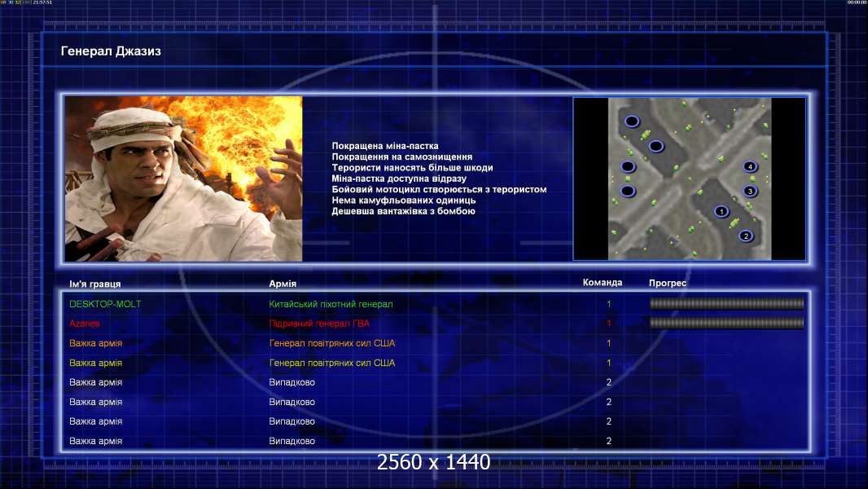
Task: Select start position marker 2 on minimap
Action: [745, 236]
